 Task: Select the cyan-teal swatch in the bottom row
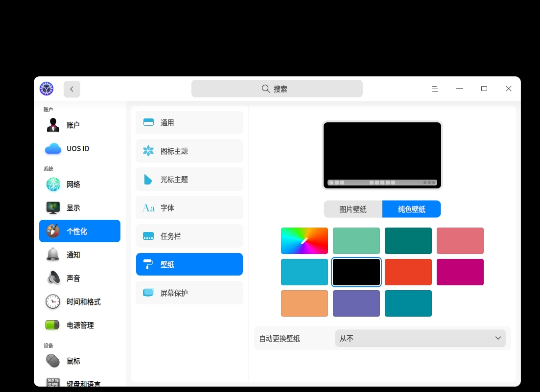(408, 303)
